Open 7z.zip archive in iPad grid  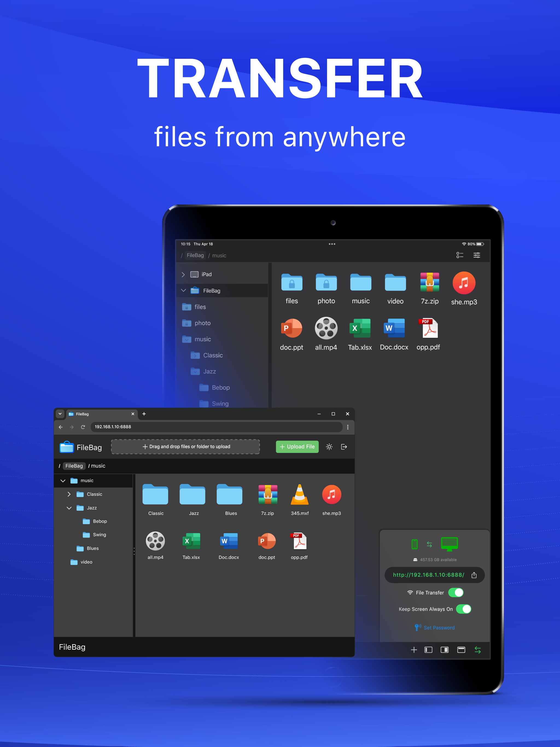pyautogui.click(x=430, y=289)
